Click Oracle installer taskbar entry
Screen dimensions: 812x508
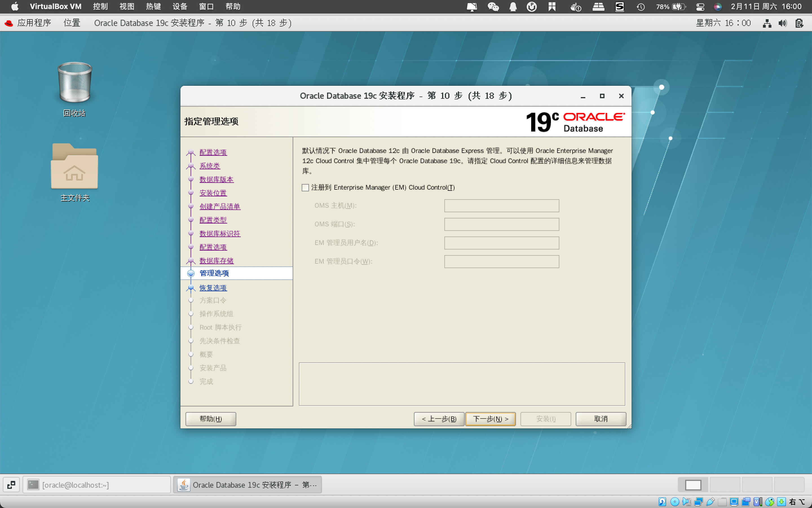247,485
